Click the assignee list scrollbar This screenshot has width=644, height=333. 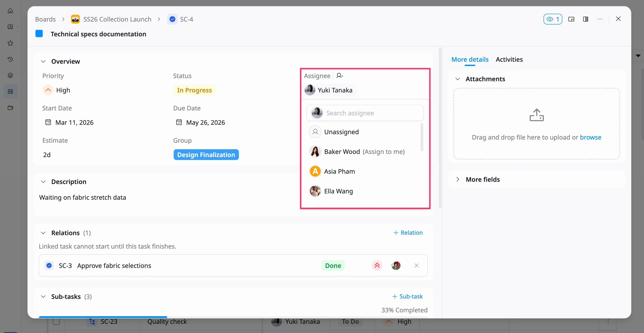(422, 137)
